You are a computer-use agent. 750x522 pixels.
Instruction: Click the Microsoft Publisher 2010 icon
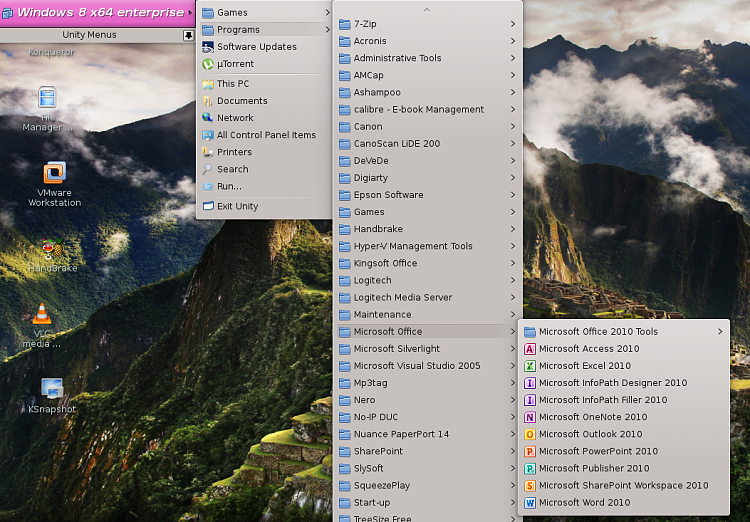[x=529, y=468]
